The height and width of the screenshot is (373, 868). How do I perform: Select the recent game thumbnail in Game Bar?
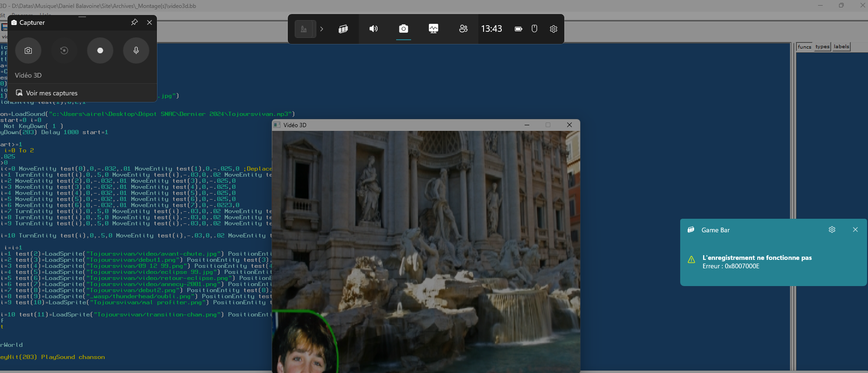pyautogui.click(x=304, y=29)
